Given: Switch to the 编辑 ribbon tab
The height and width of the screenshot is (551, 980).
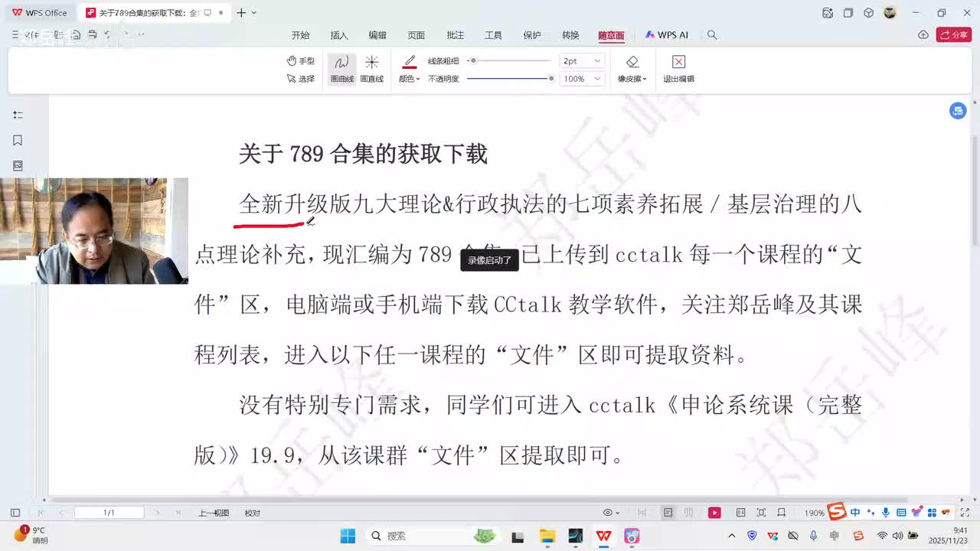Looking at the screenshot, I should (377, 35).
